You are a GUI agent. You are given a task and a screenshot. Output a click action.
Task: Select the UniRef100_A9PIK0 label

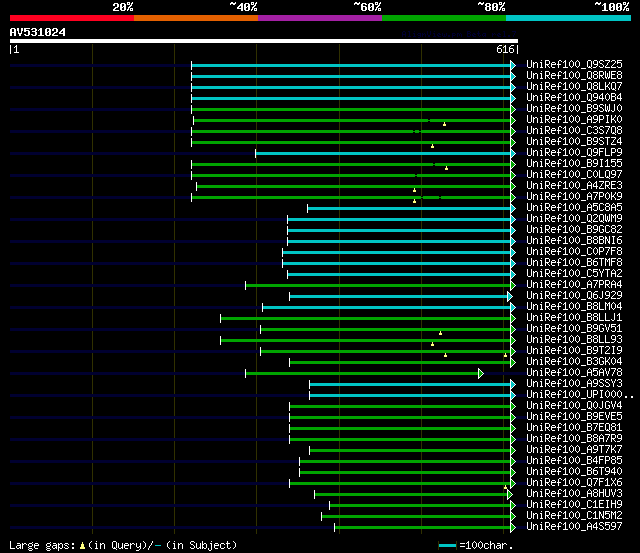[x=574, y=120]
